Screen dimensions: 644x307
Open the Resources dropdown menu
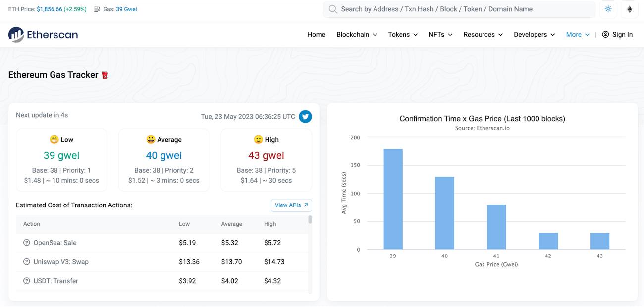coord(483,35)
